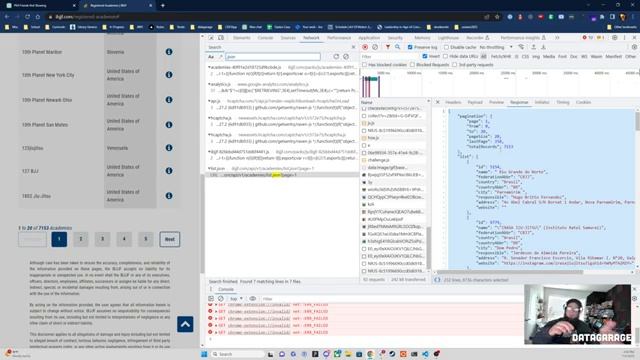This screenshot has height=360, width=640.
Task: Open network settings gear icon
Action: (x=634, y=47)
